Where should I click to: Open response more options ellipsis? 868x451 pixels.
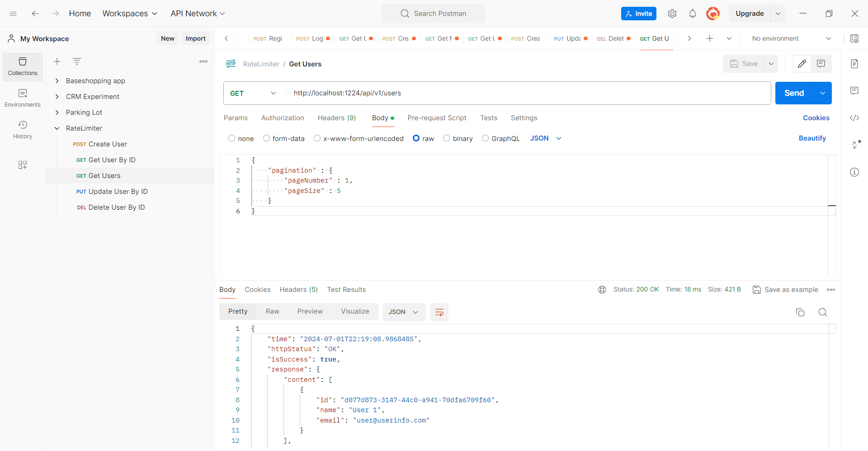click(831, 290)
